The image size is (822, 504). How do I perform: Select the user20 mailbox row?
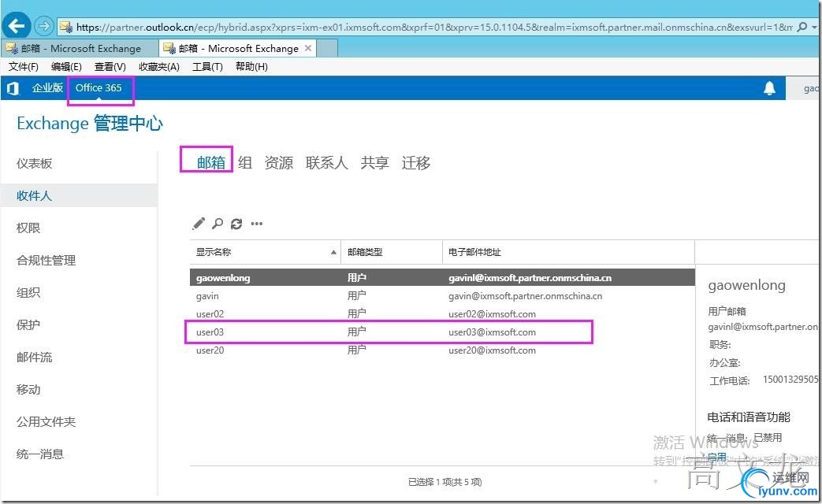(x=442, y=350)
